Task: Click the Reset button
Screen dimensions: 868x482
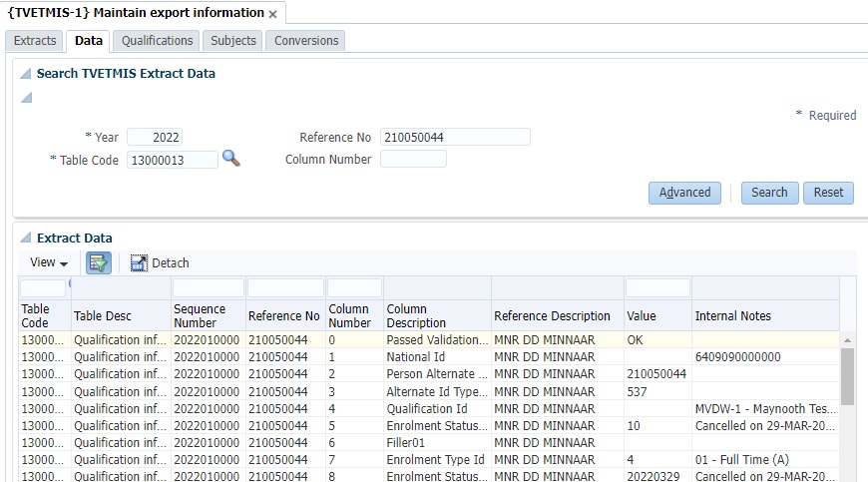Action: (x=827, y=193)
